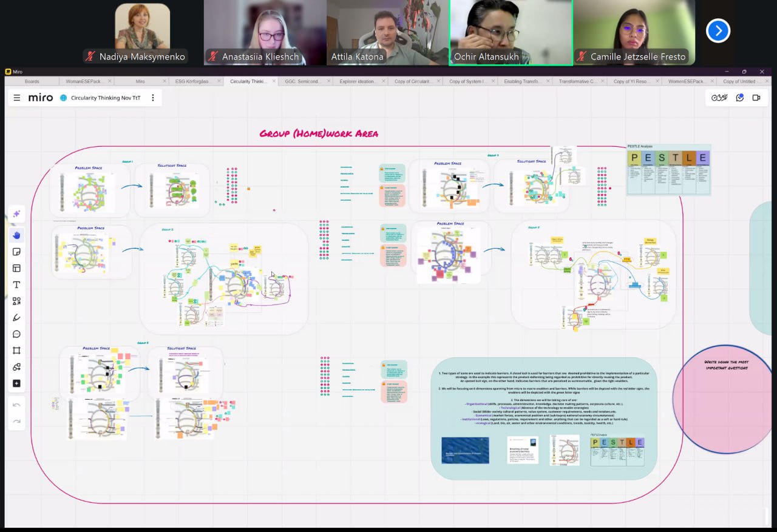The image size is (777, 532).
Task: Expand more tools plus button
Action: tap(16, 383)
